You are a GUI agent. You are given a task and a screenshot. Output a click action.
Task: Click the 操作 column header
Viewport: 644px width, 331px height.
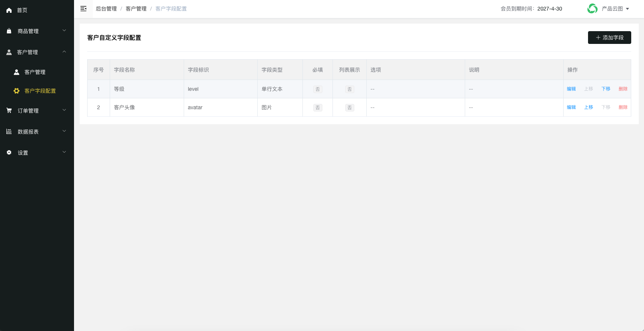coord(597,70)
